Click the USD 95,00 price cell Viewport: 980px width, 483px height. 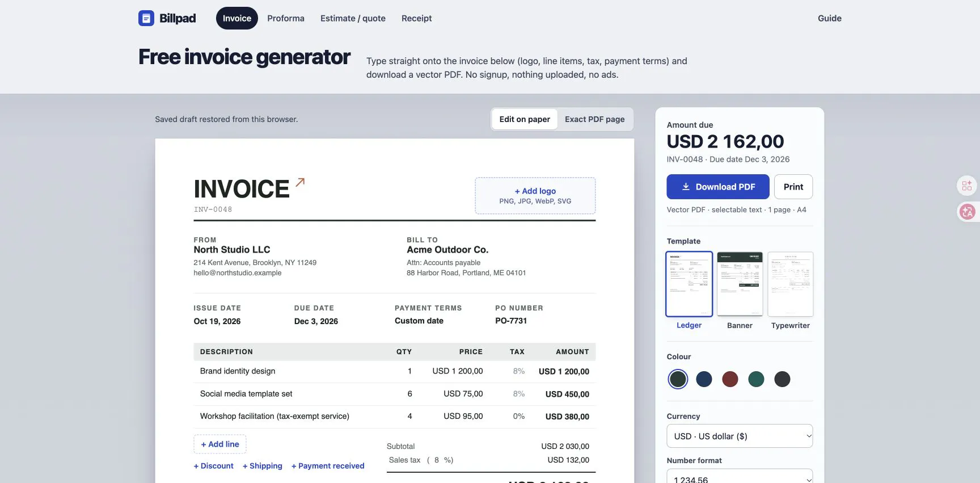pos(463,416)
